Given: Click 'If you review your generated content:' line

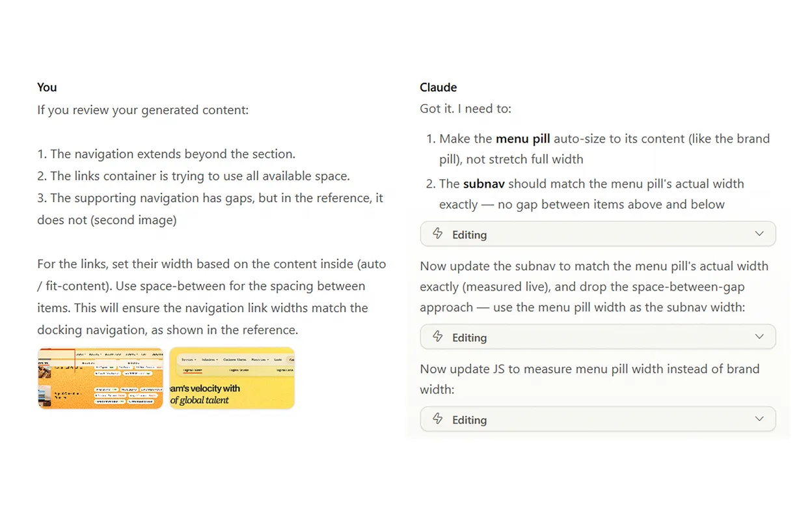Looking at the screenshot, I should 143,110.
